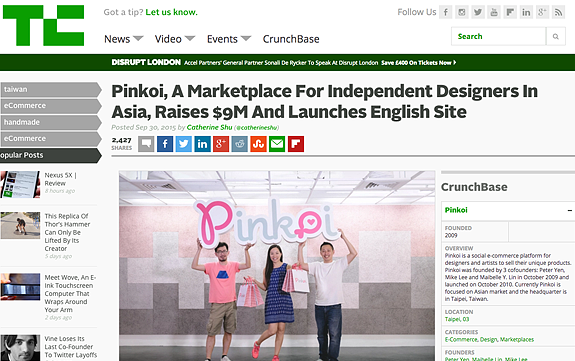Open the Events menu

pos(222,39)
